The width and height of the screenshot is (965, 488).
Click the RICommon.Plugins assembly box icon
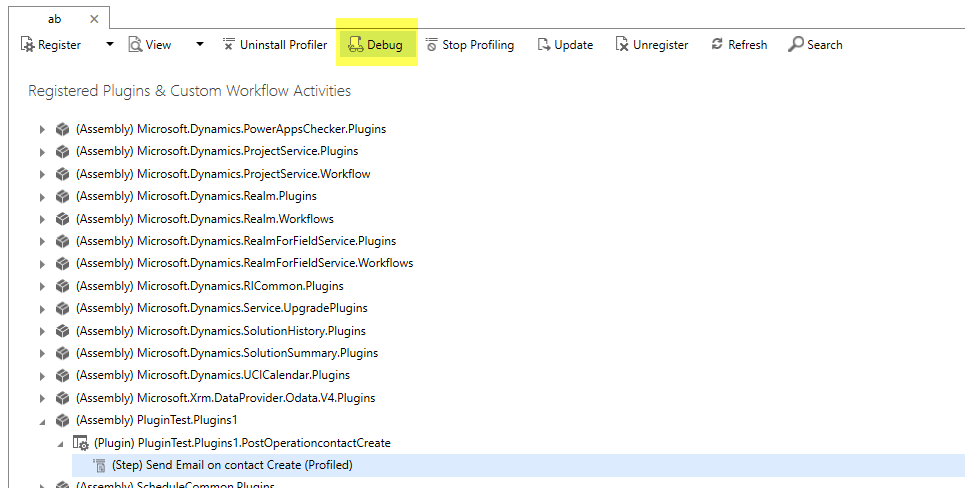pos(62,286)
